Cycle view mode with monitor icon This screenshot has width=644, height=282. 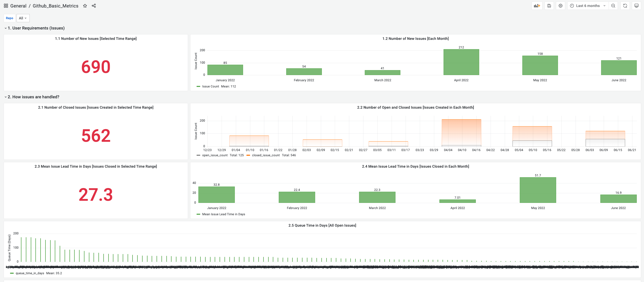pyautogui.click(x=637, y=6)
